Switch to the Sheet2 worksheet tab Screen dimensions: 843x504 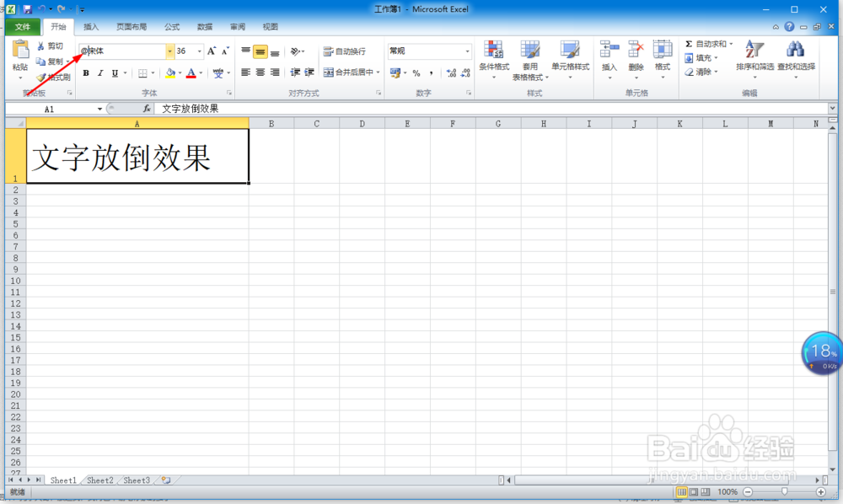click(99, 480)
